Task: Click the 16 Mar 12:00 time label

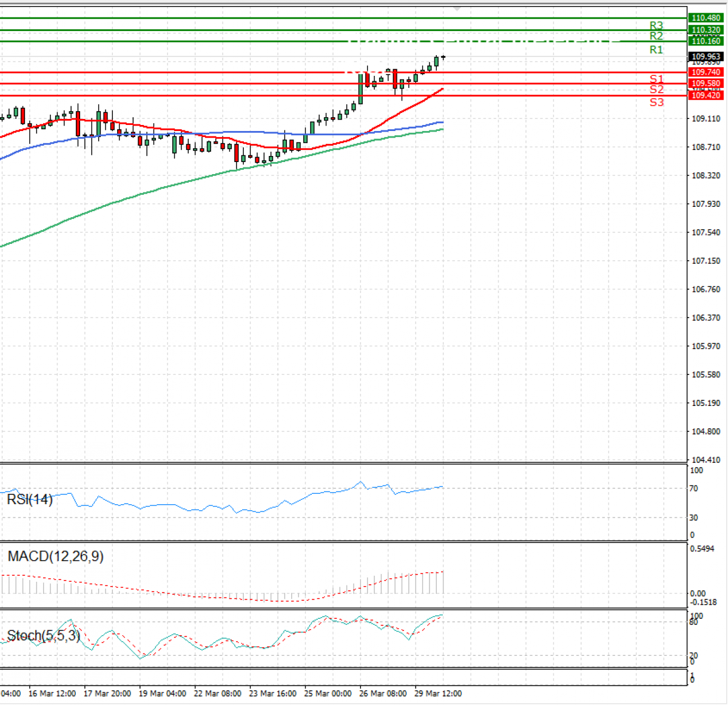Action: (52, 693)
